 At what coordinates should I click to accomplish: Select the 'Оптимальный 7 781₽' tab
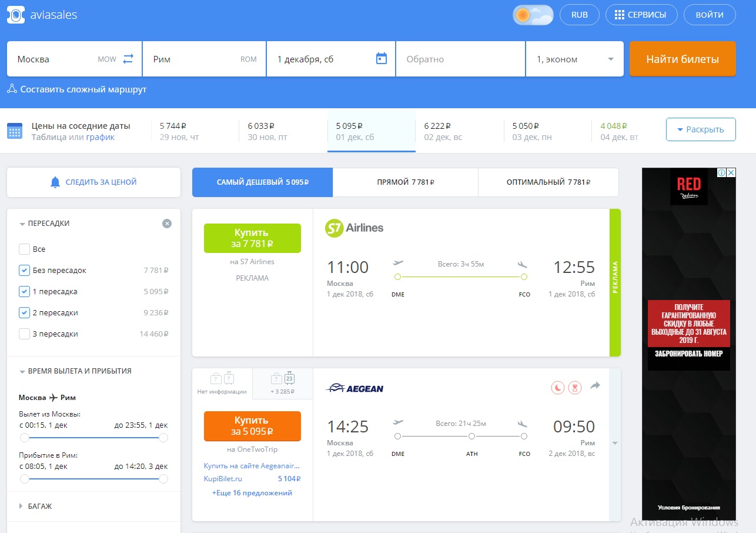click(x=548, y=182)
